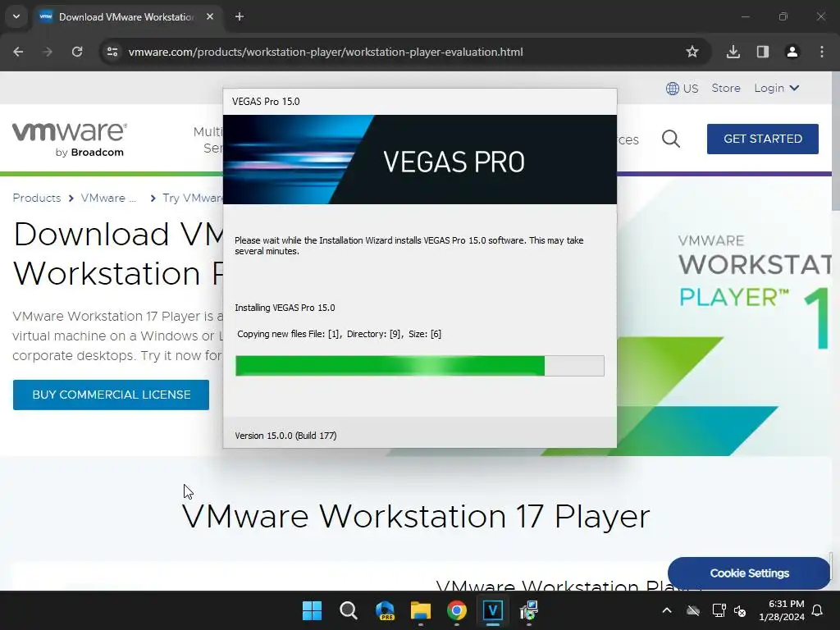Open the US region globe selector

682,89
